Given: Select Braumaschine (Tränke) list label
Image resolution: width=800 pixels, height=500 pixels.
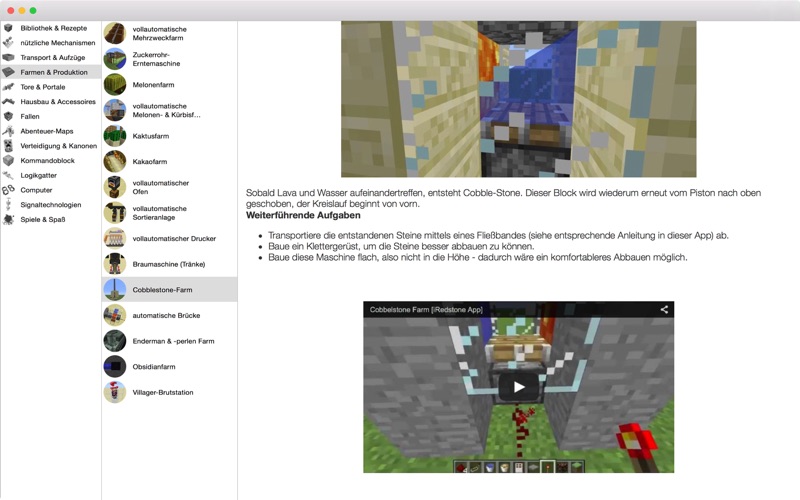Looking at the screenshot, I should coord(168,264).
